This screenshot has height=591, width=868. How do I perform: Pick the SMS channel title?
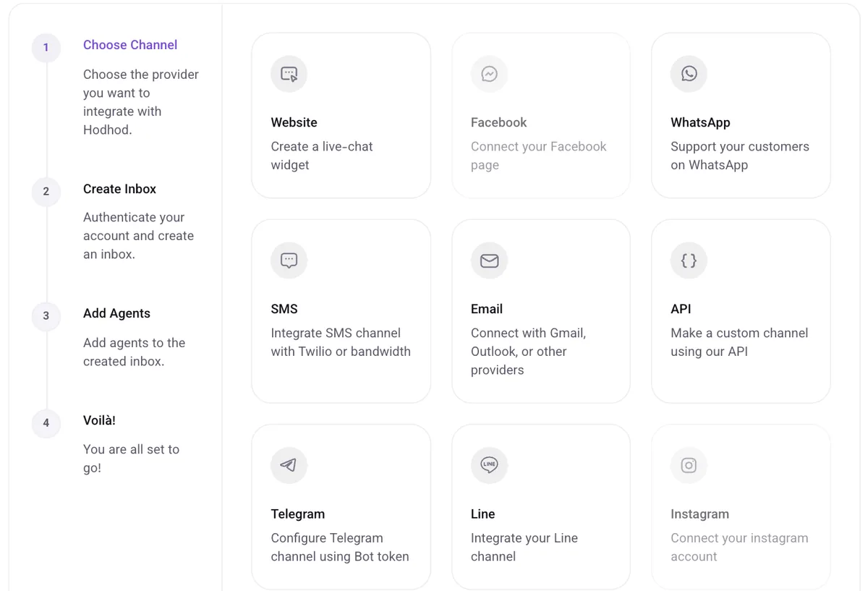284,309
